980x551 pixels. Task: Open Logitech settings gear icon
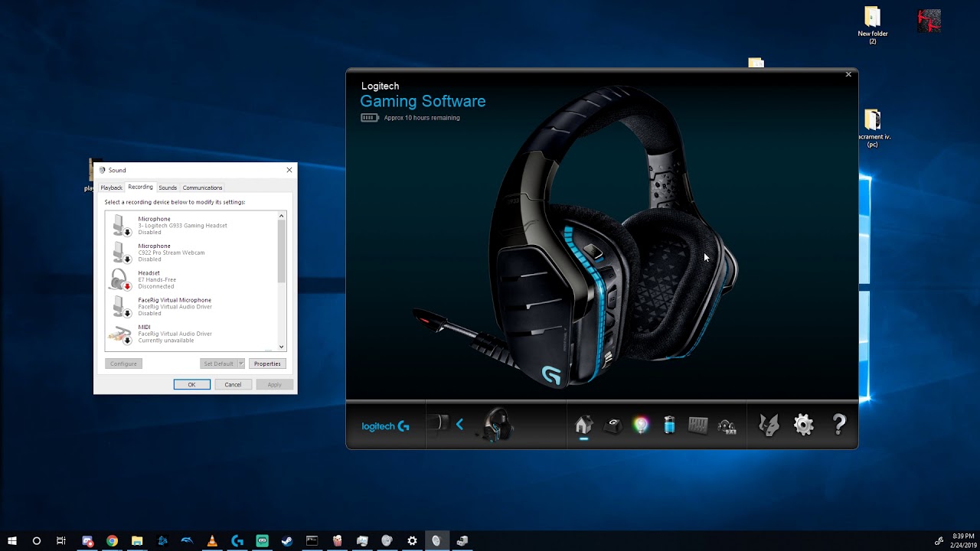coord(804,425)
